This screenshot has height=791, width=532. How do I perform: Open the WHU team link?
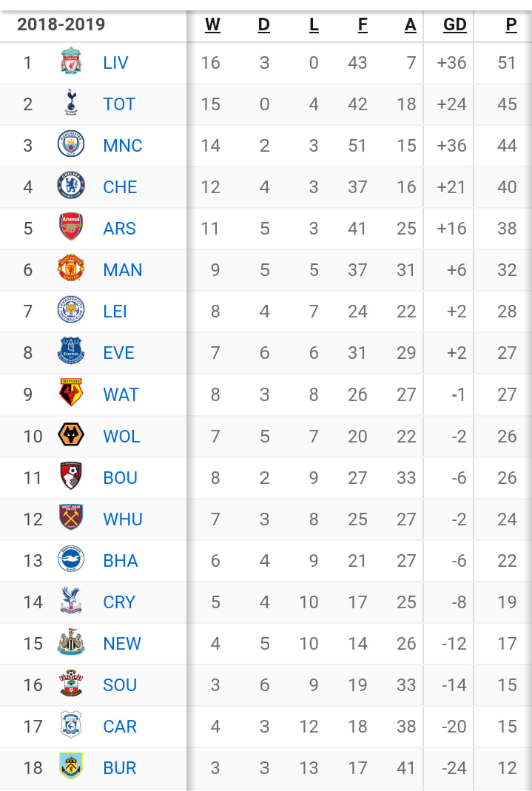123,519
